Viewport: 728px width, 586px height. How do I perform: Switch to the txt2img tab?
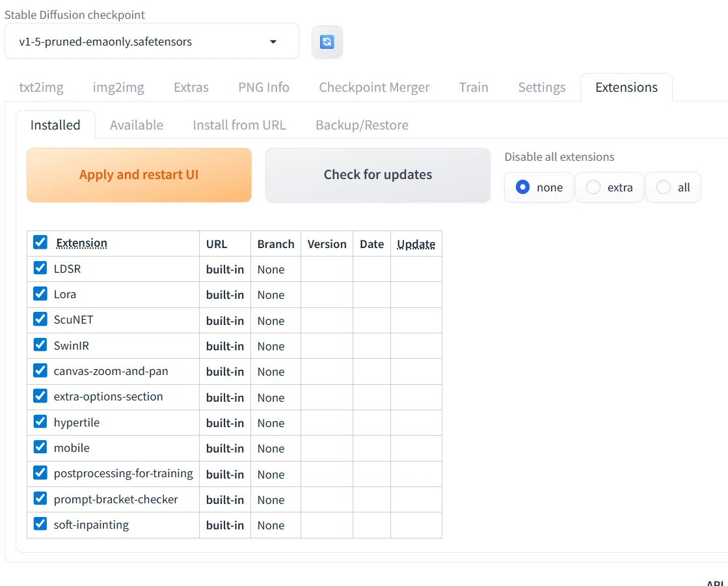[x=42, y=87]
